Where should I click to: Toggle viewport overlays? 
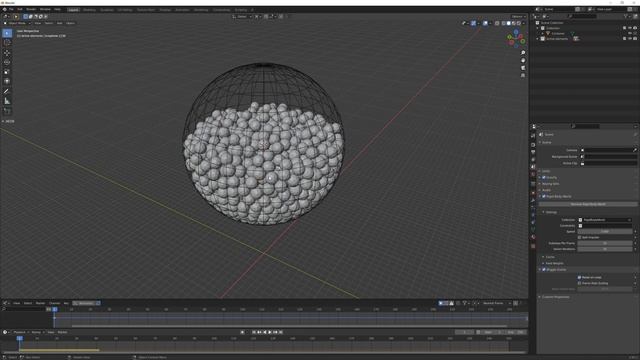[485, 23]
